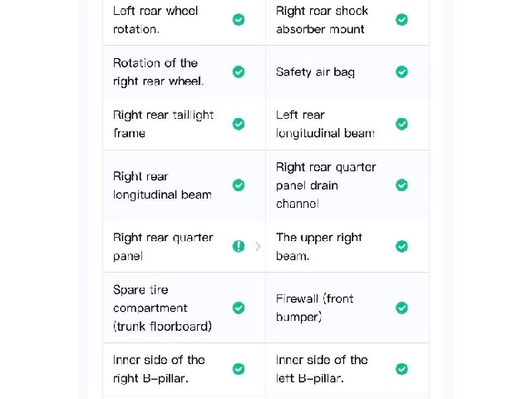Expand Right rear quarter panel details chevron

258,246
